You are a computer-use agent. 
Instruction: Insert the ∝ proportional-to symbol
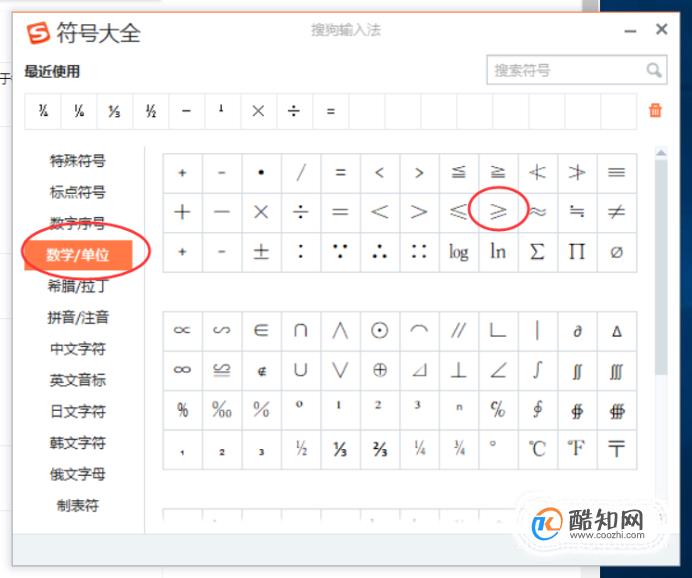click(x=182, y=330)
